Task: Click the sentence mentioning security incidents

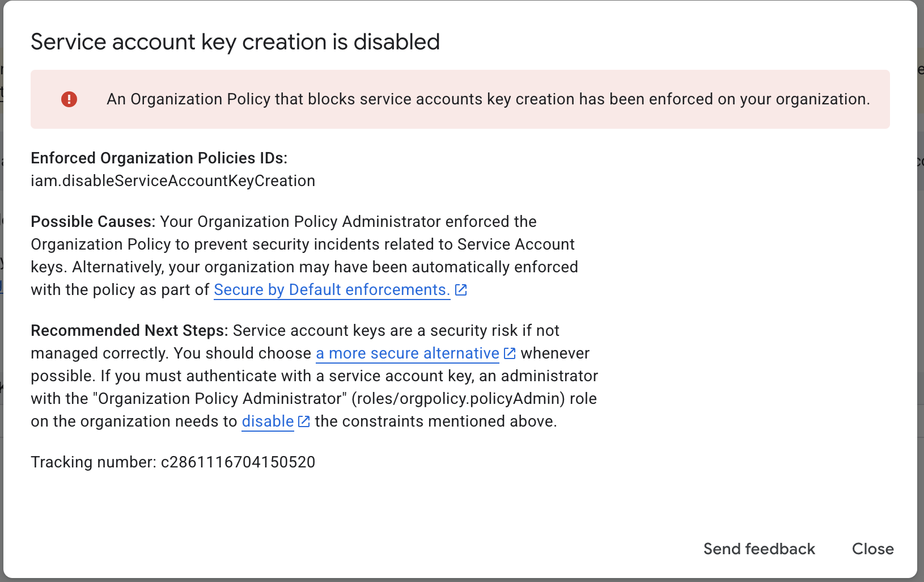Action: click(x=304, y=244)
